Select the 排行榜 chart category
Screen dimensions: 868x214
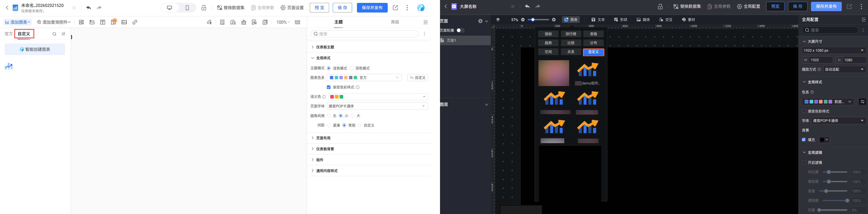click(571, 34)
